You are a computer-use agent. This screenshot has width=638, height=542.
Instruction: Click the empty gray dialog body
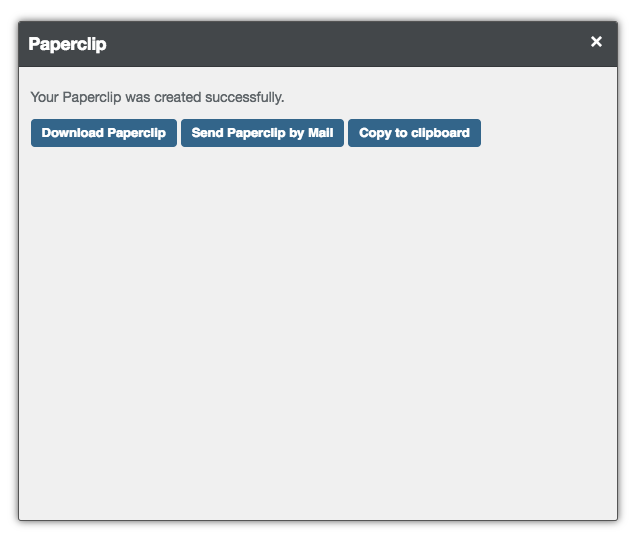(x=318, y=330)
